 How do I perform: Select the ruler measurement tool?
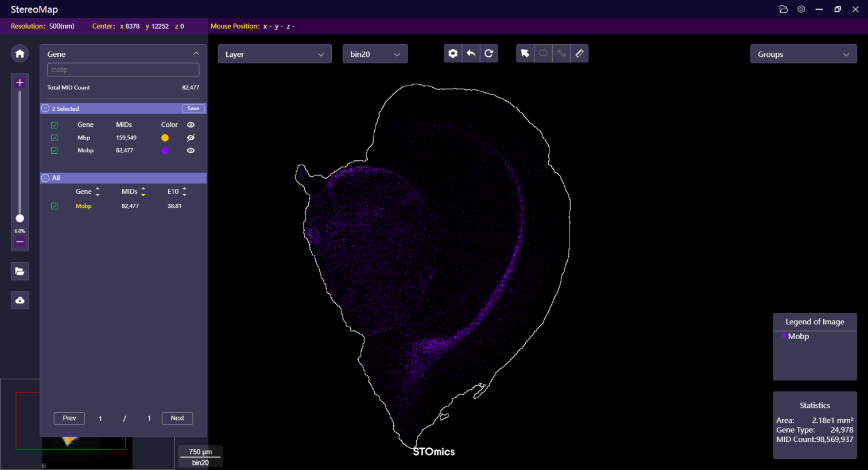point(579,53)
